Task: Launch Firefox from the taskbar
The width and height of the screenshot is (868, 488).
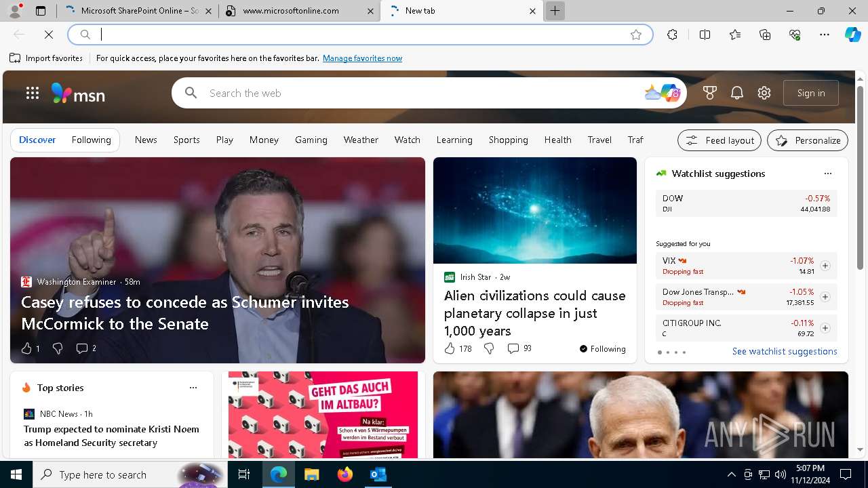Action: point(345,474)
